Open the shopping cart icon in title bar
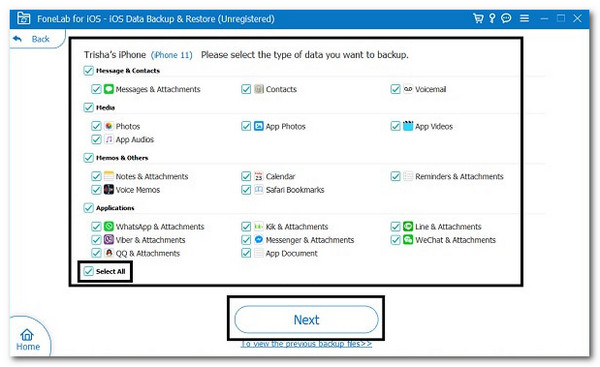Viewport: 600px width, 367px height. pos(478,18)
